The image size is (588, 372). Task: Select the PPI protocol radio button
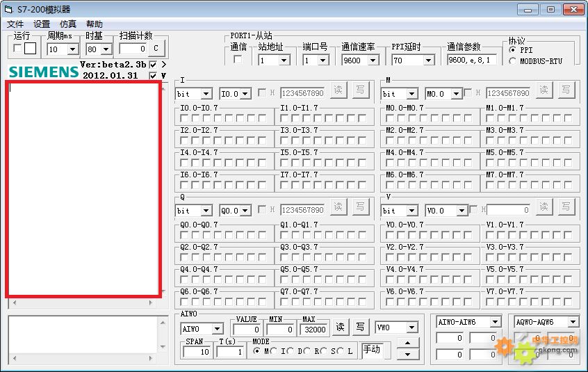point(513,50)
